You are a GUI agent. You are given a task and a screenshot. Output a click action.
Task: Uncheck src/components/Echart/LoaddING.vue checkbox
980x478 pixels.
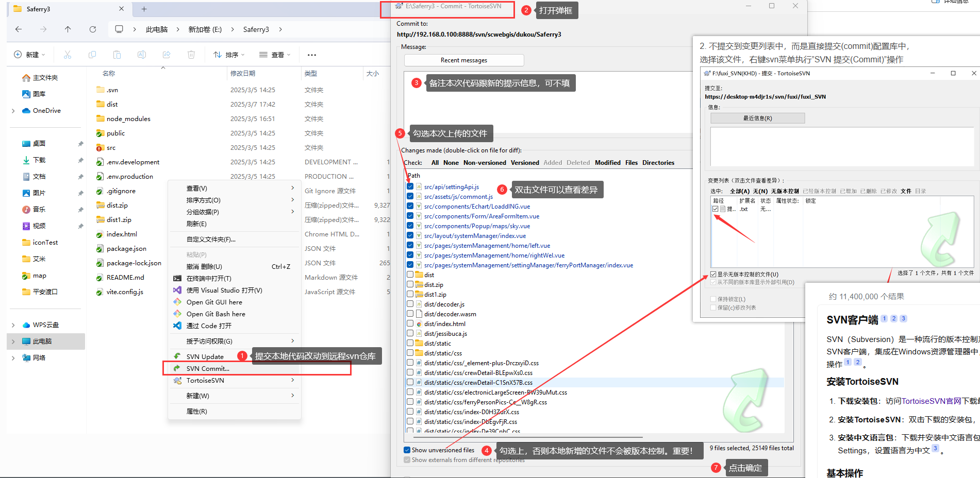coord(410,207)
